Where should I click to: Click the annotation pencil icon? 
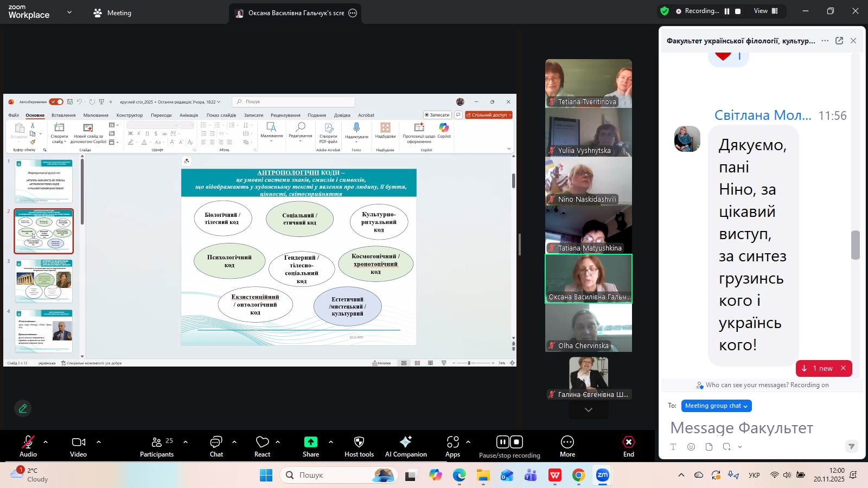[23, 408]
